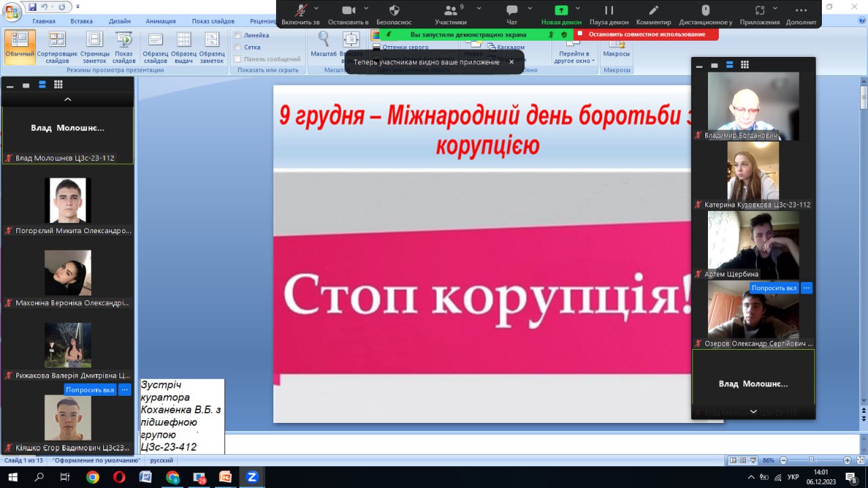Expand participants options arrow

click(479, 8)
